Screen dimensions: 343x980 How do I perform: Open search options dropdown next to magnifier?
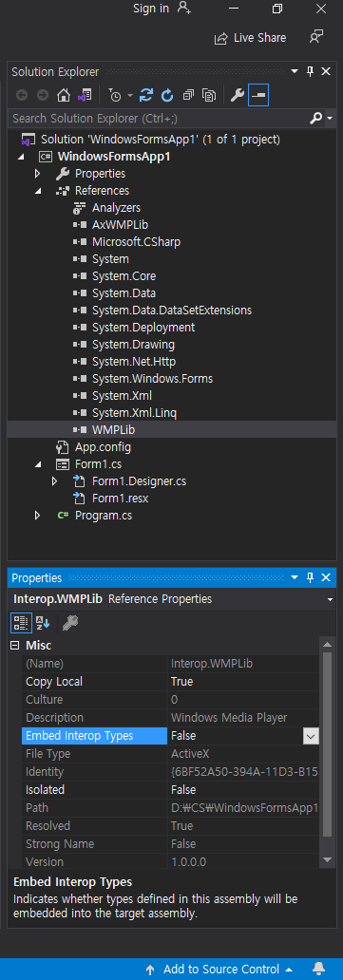click(x=330, y=118)
